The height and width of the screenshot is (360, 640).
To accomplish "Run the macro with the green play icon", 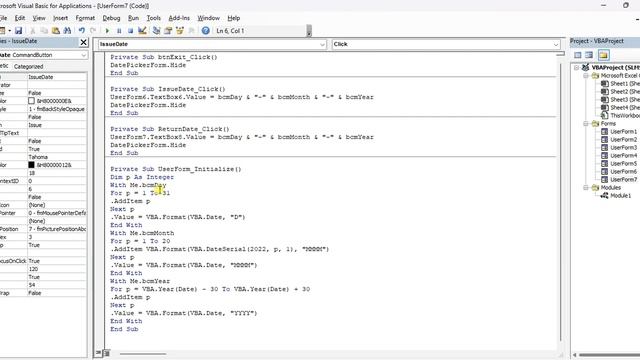I will (x=107, y=31).
